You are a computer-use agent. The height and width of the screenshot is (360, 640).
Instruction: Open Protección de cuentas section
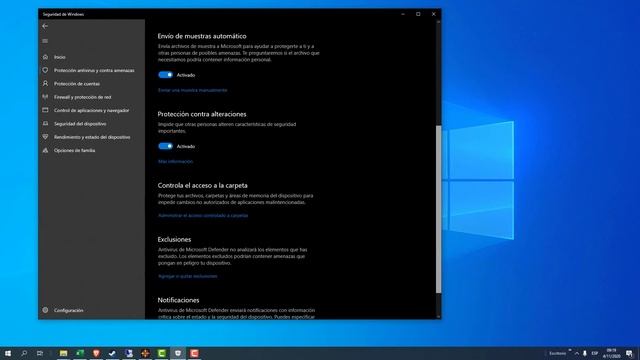77,84
